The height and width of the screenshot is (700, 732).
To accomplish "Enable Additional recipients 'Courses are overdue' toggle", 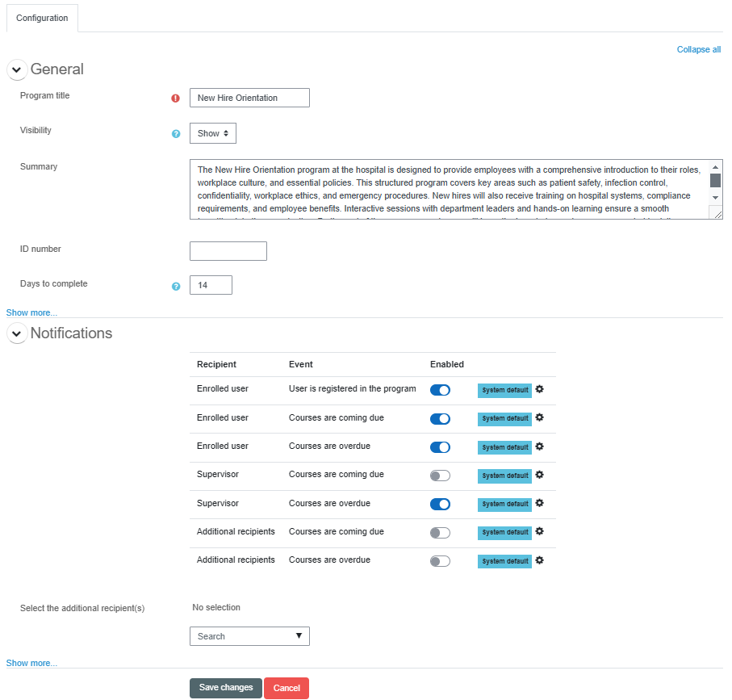I will [440, 561].
